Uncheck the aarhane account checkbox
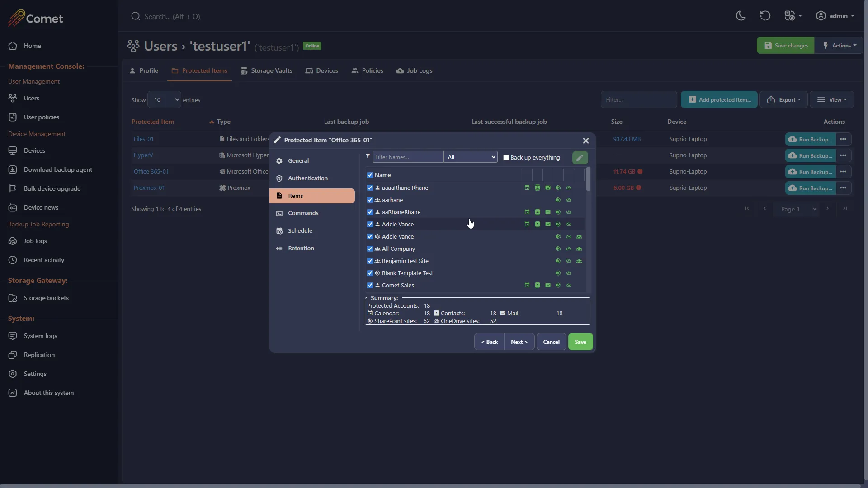868x488 pixels. point(370,200)
